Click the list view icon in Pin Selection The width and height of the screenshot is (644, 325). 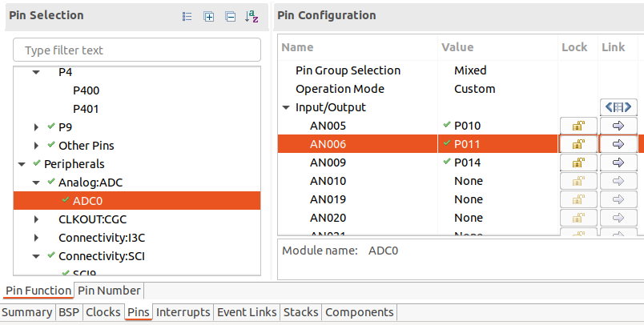pos(187,16)
